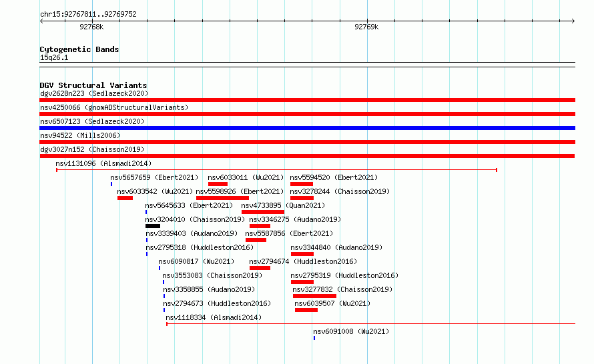Click the DGV Structural Variants track title
Viewport: 594px width, 364px height.
(93, 85)
